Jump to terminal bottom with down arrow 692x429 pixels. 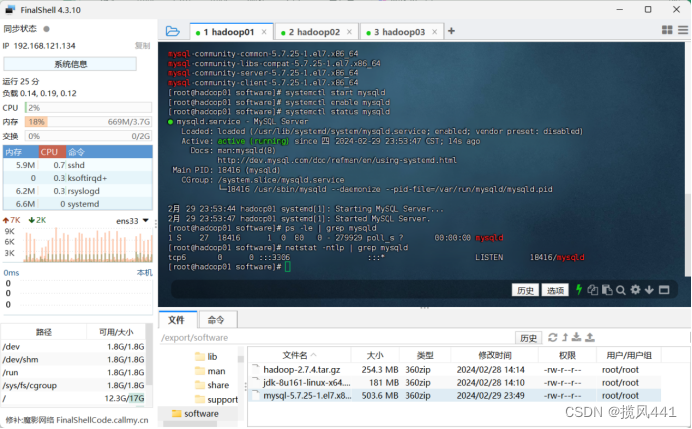click(649, 290)
